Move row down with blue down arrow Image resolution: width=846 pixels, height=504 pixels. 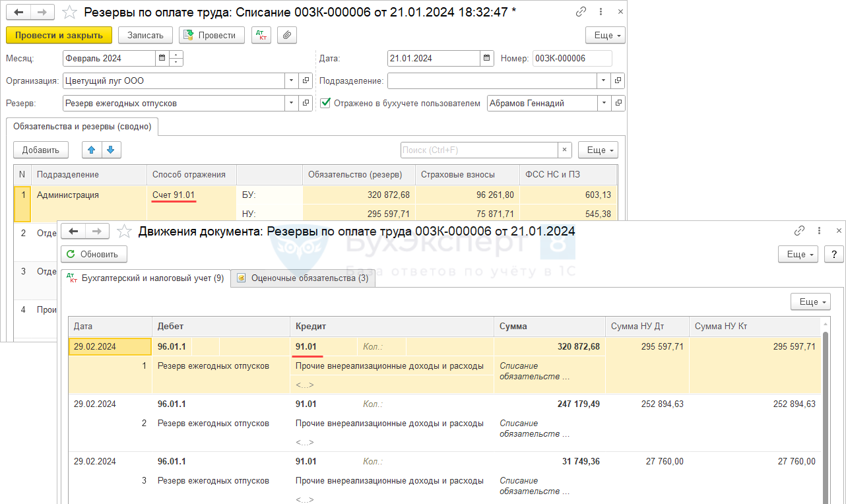111,150
